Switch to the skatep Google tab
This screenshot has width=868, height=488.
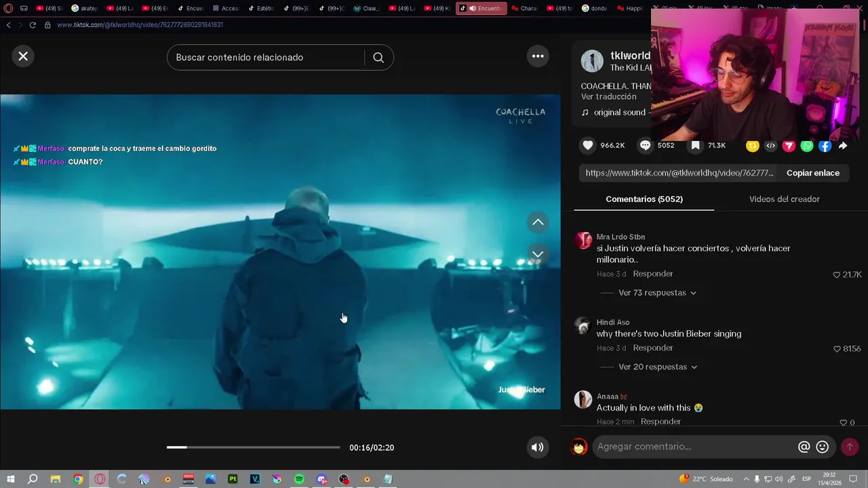85,8
